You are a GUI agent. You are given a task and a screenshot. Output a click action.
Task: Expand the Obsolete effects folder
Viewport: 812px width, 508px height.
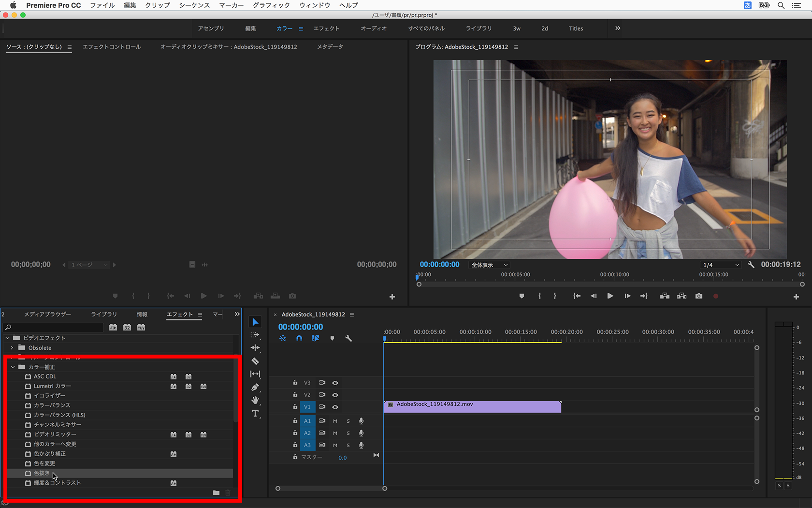pos(12,348)
